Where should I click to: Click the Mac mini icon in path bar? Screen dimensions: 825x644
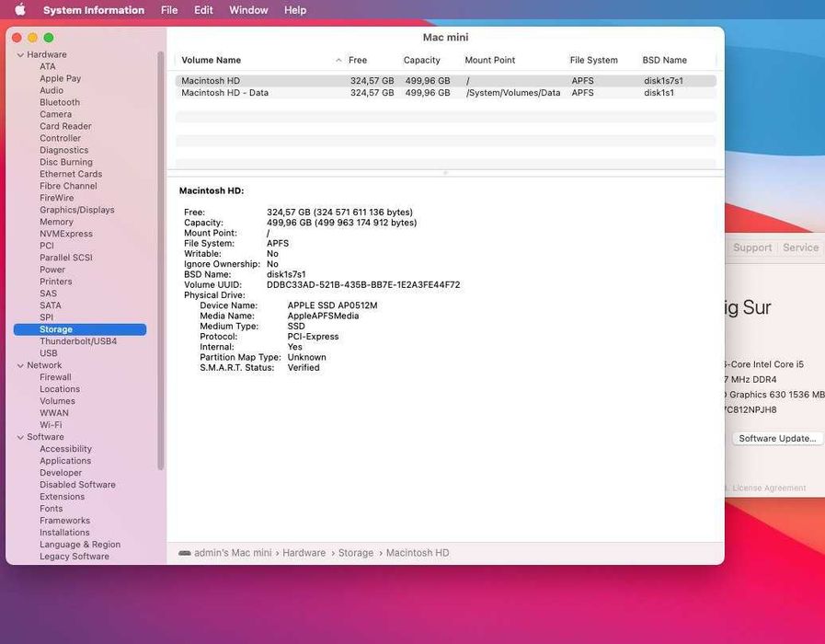[185, 553]
